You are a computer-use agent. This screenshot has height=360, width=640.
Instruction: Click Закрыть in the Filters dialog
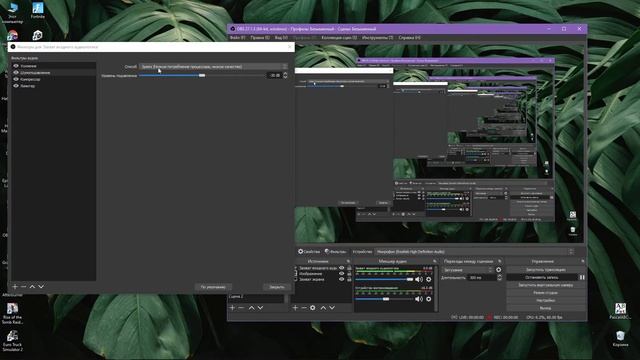pos(277,287)
